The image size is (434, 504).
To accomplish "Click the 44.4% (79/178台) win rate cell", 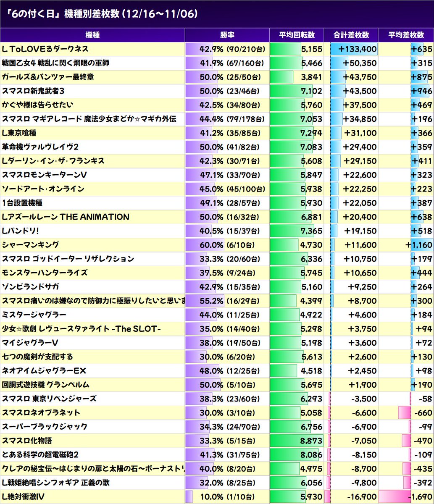I will coord(227,119).
